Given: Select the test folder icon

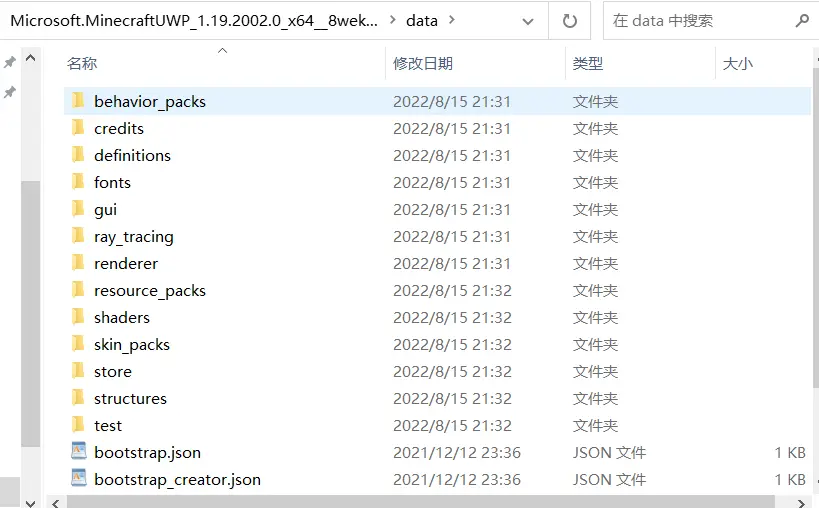Looking at the screenshot, I should click(x=78, y=424).
